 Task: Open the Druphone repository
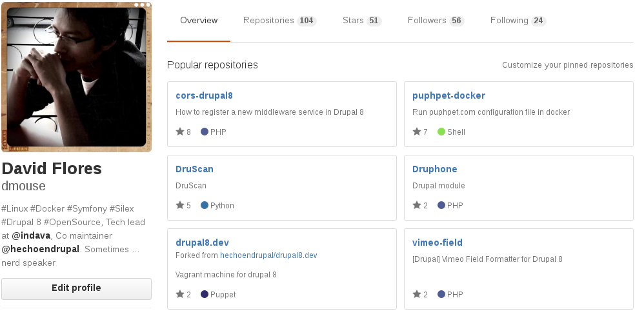434,169
